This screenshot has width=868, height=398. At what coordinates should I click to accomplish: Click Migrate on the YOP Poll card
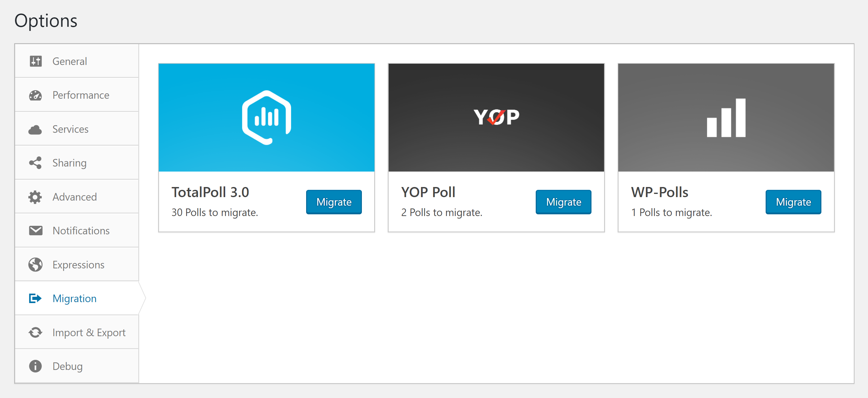[x=563, y=202]
